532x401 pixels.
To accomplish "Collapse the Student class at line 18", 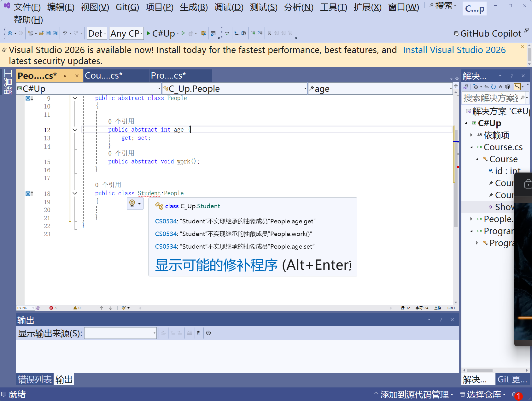I will click(x=75, y=193).
